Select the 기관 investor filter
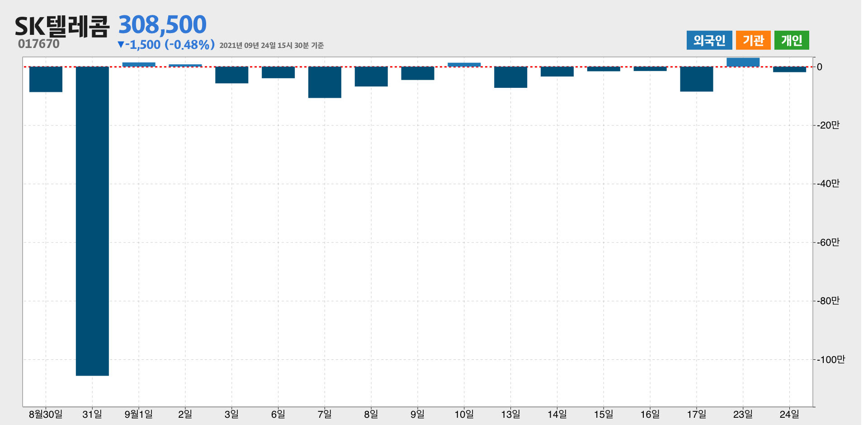The width and height of the screenshot is (868, 425). pyautogui.click(x=753, y=40)
